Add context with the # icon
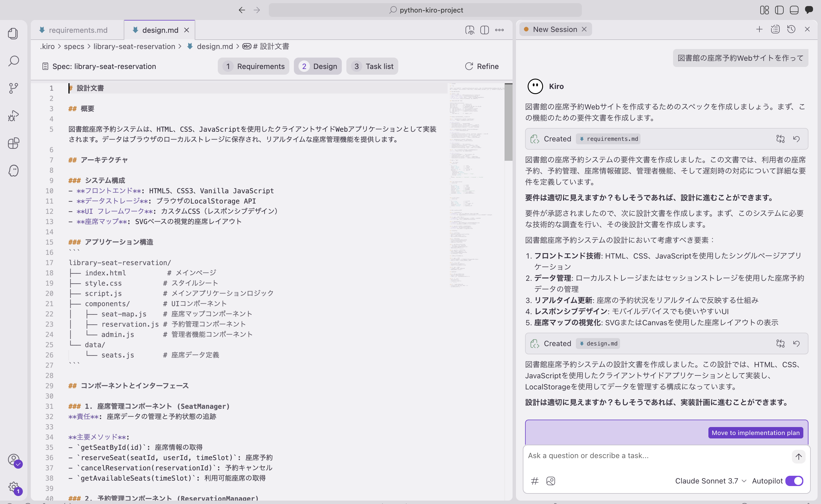Image resolution: width=821 pixels, height=504 pixels. pyautogui.click(x=535, y=481)
